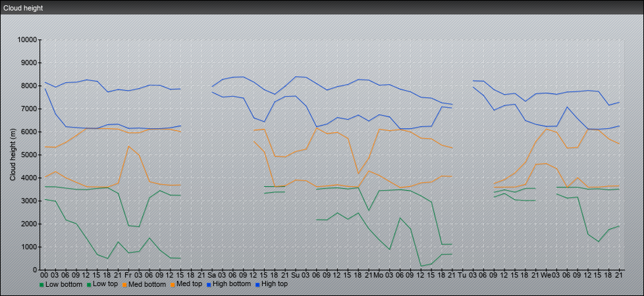Toggle the High top series label
The image size is (644, 296).
pos(275,284)
